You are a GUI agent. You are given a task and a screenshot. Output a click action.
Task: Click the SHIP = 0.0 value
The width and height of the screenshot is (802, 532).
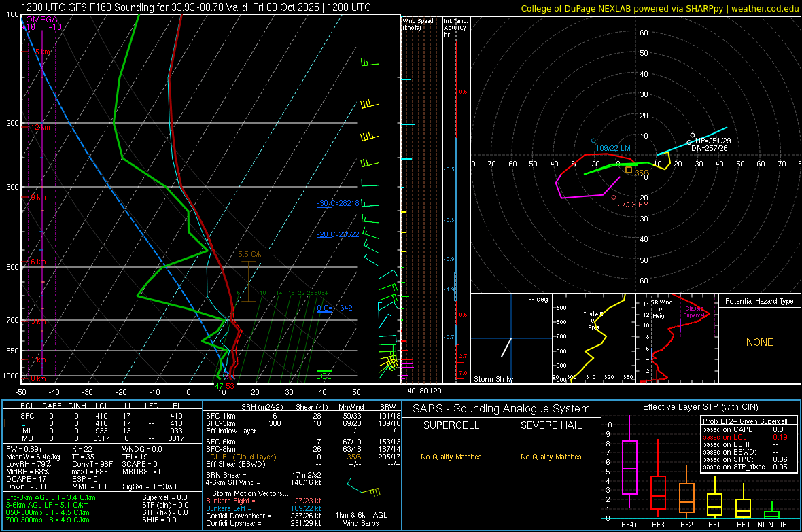[159, 520]
